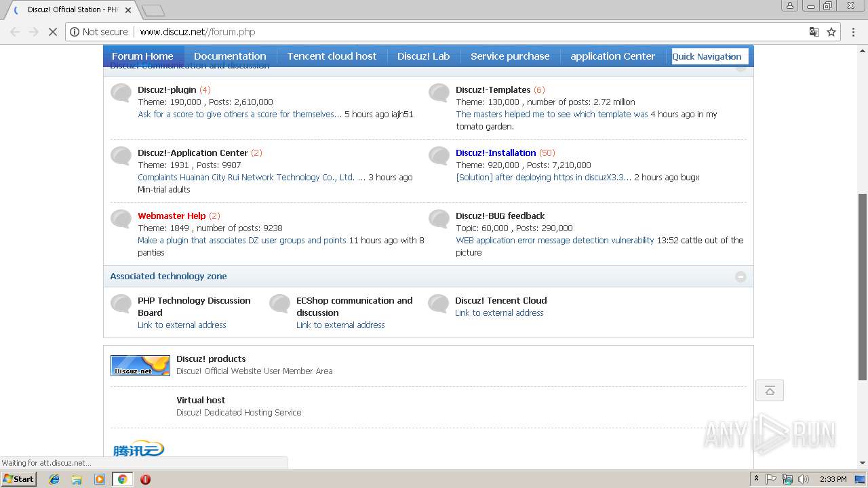Open the application Center menu item
This screenshot has width=868, height=488.
[x=613, y=56]
